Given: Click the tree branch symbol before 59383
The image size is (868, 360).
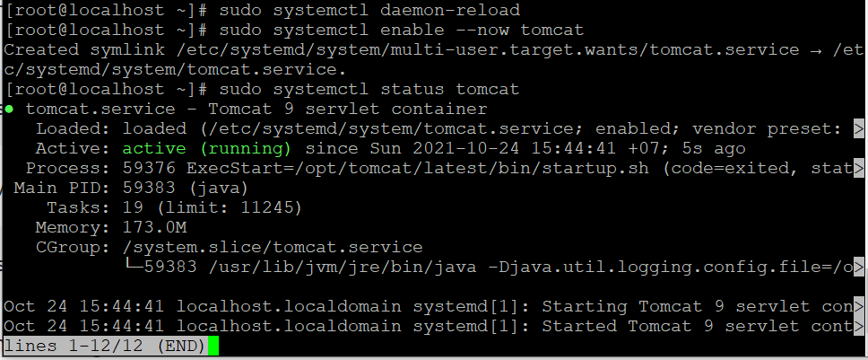Looking at the screenshot, I should click(x=133, y=266).
